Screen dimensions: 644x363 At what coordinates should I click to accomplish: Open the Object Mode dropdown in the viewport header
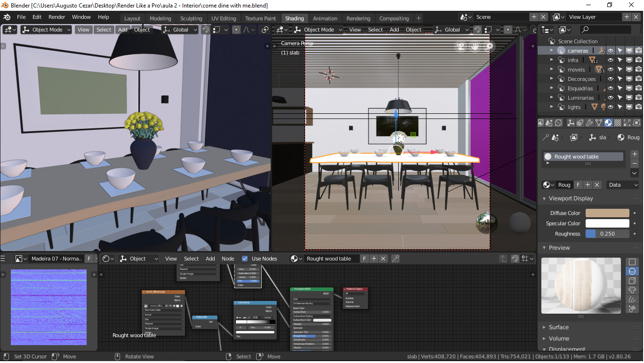(x=46, y=30)
